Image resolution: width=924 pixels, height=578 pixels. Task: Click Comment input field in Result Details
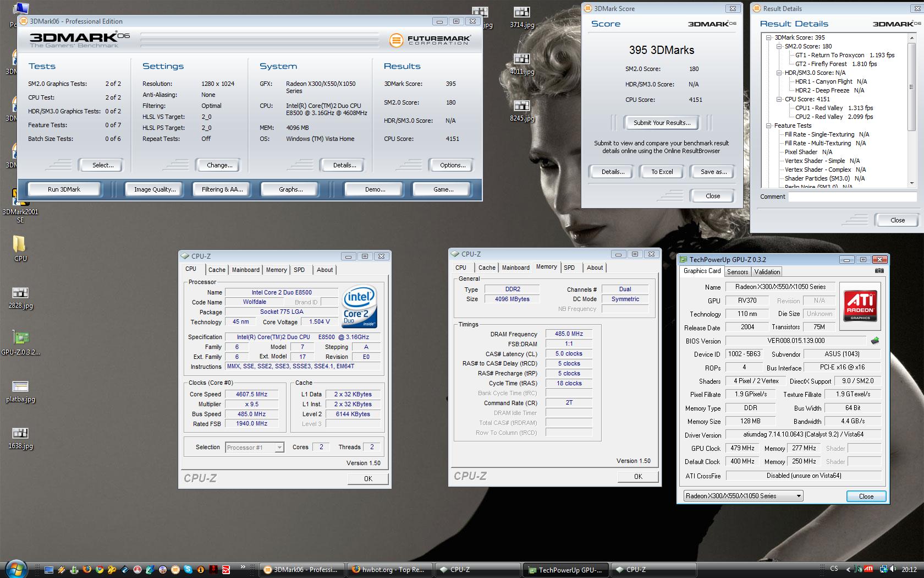pos(853,197)
